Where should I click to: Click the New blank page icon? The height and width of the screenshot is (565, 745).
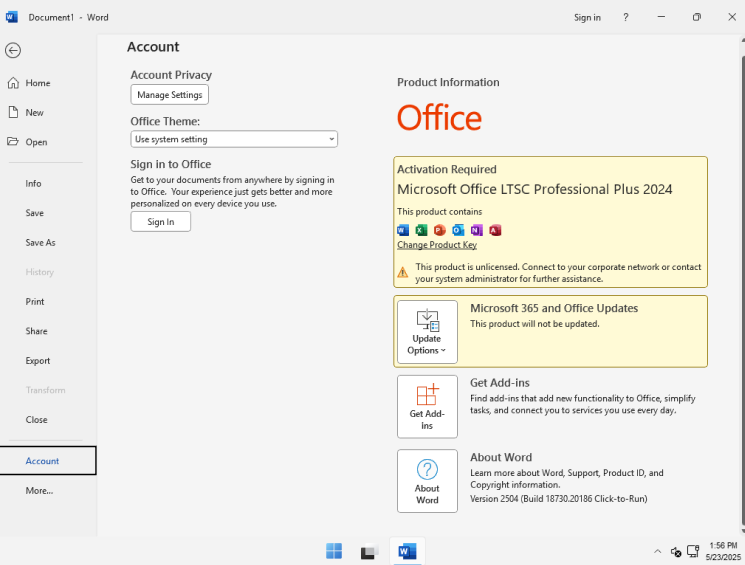(13, 113)
